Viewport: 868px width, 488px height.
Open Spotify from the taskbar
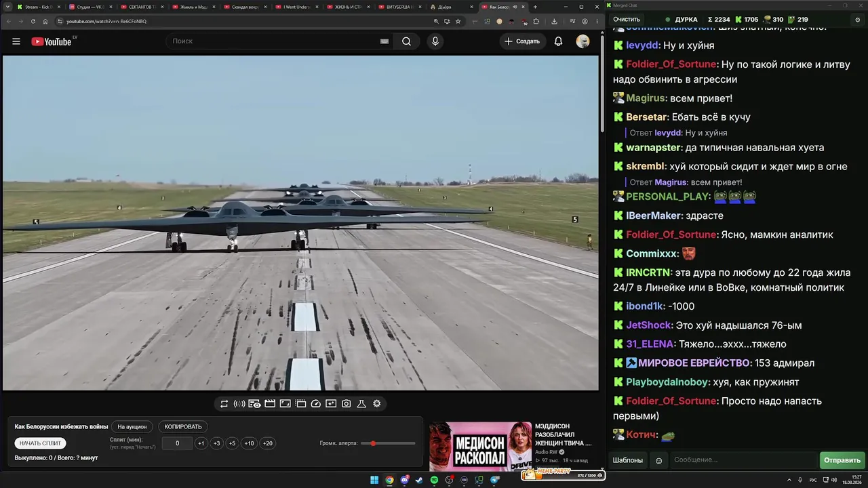point(434,481)
